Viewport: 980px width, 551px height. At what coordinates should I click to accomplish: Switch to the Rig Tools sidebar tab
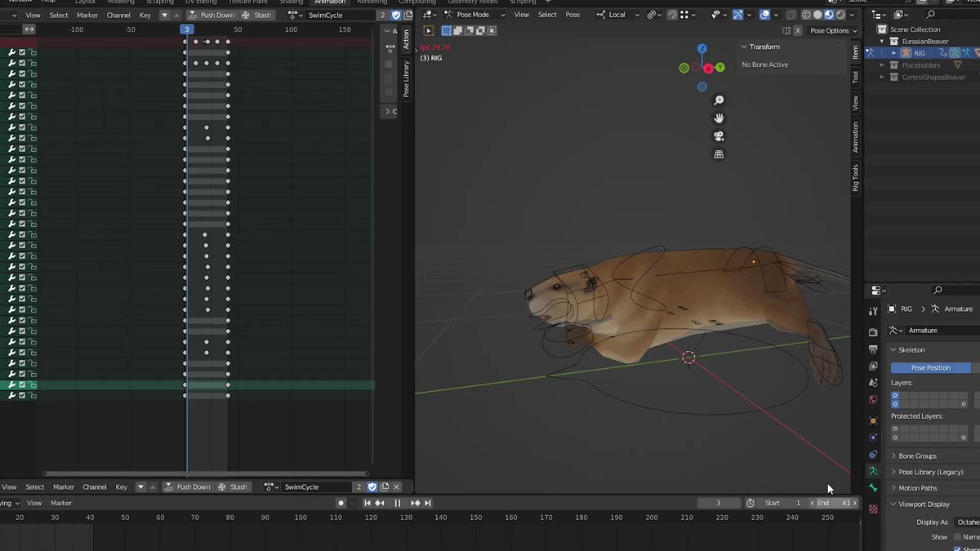point(855,177)
